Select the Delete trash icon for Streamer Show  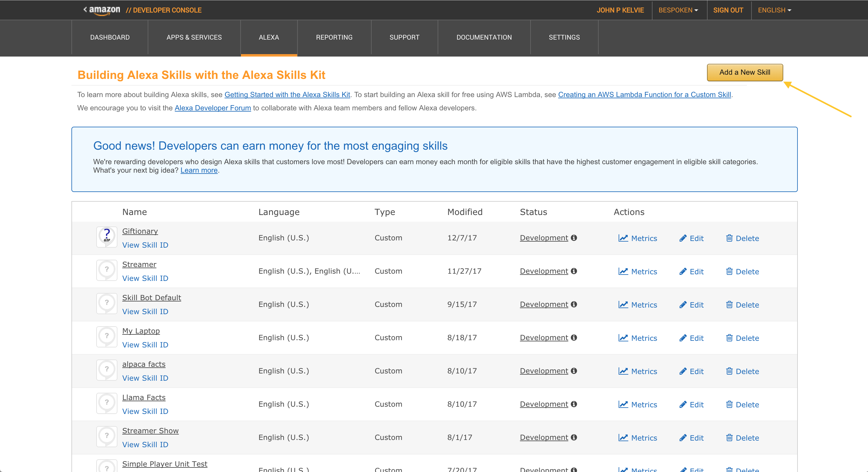pyautogui.click(x=729, y=438)
